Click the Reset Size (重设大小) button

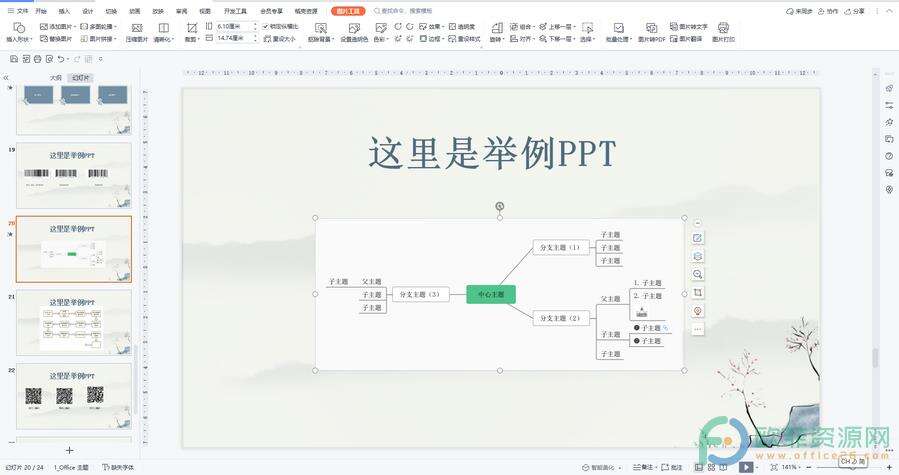pos(280,39)
